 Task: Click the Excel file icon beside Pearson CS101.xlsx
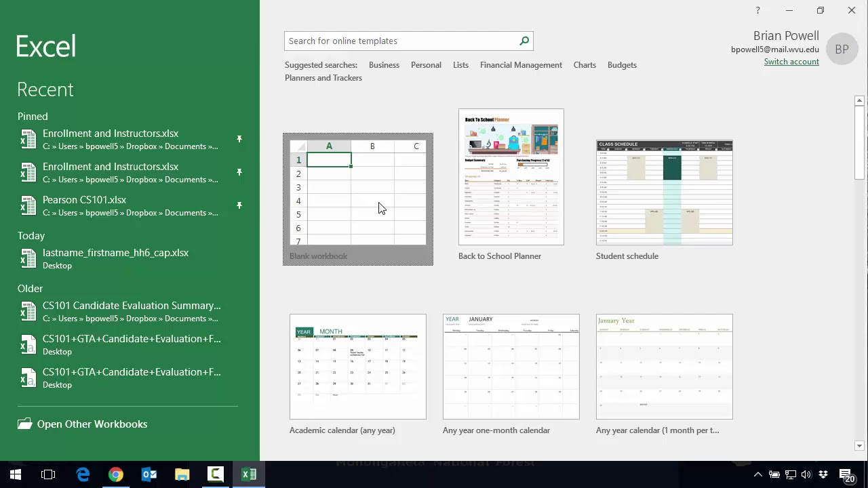pyautogui.click(x=28, y=206)
